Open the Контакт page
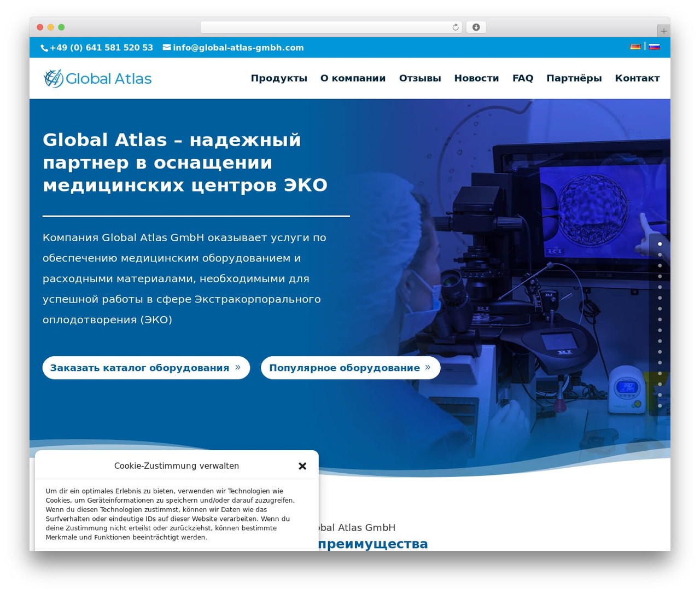The height and width of the screenshot is (593, 700). click(637, 78)
